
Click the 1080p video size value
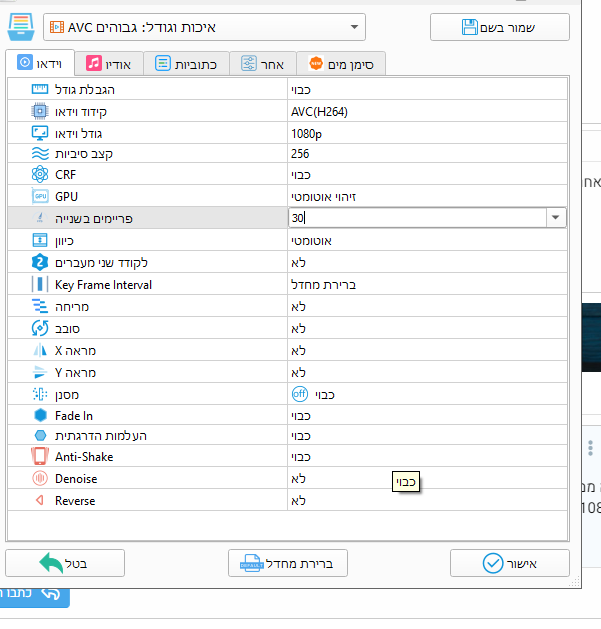tap(306, 134)
